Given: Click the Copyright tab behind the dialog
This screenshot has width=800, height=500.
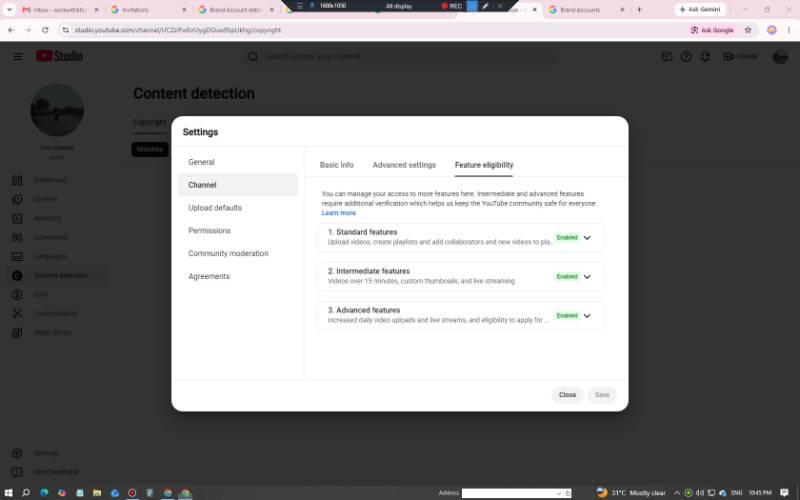Looking at the screenshot, I should (149, 122).
